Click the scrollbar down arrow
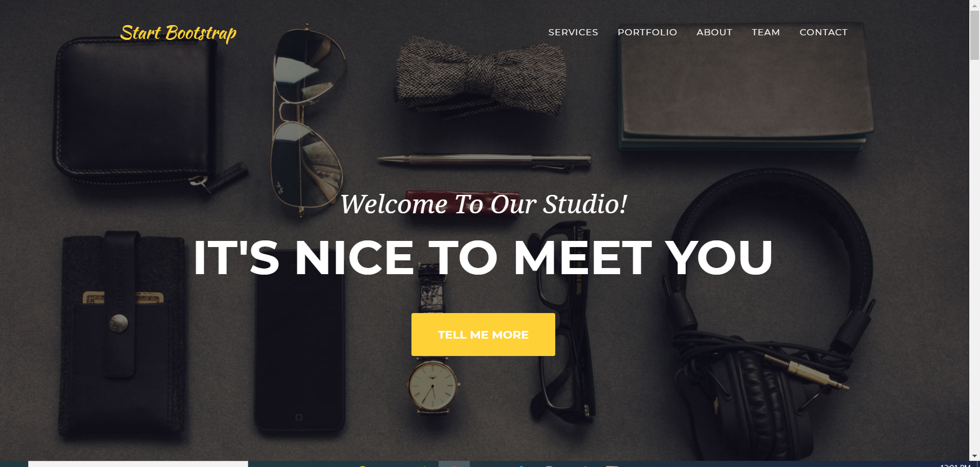 click(974, 456)
